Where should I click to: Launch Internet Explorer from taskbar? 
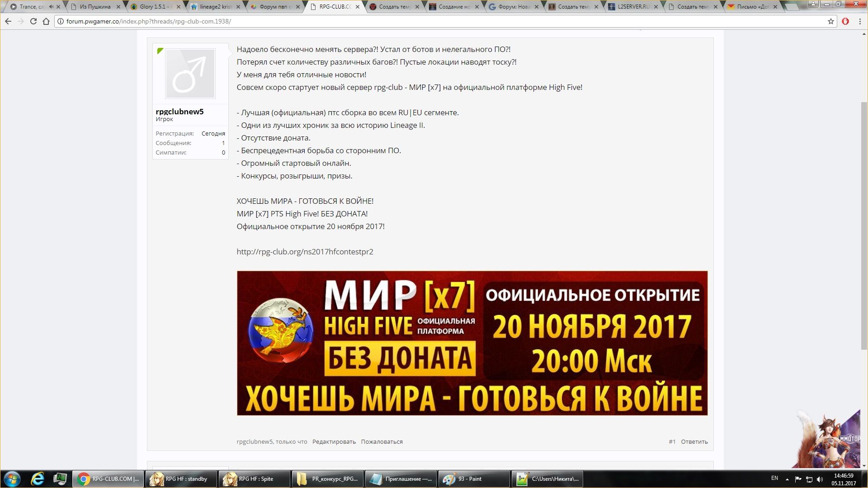38,479
